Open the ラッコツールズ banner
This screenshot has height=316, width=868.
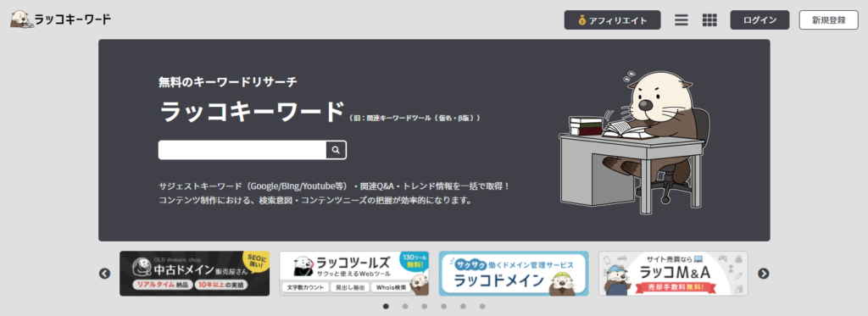[x=354, y=274]
